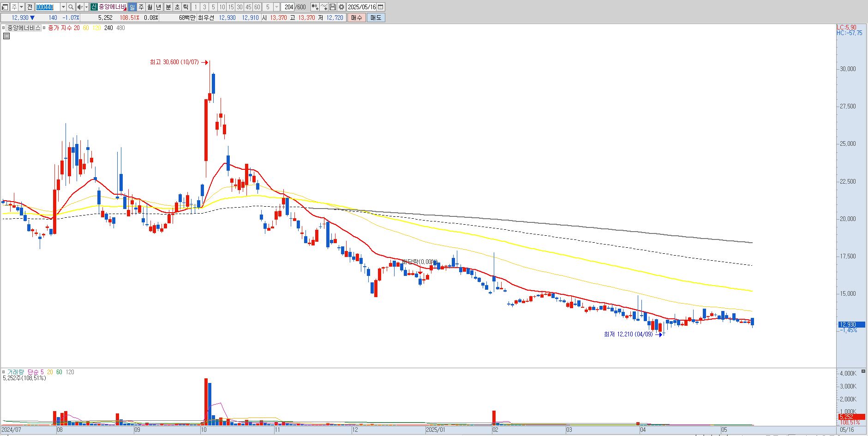Screen dimensions: 868x436
Task: Click small square marker before 종가 지수
Action: pos(44,28)
